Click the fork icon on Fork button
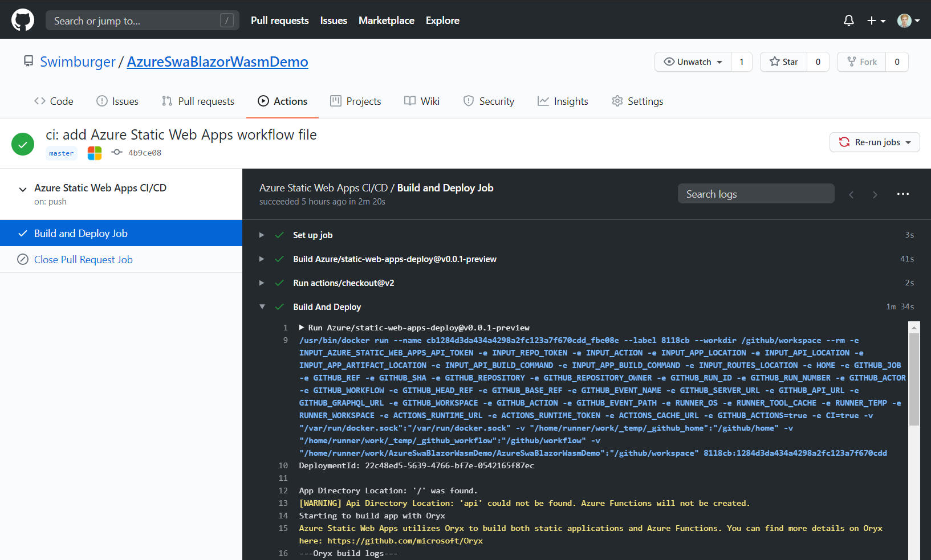 pos(852,62)
